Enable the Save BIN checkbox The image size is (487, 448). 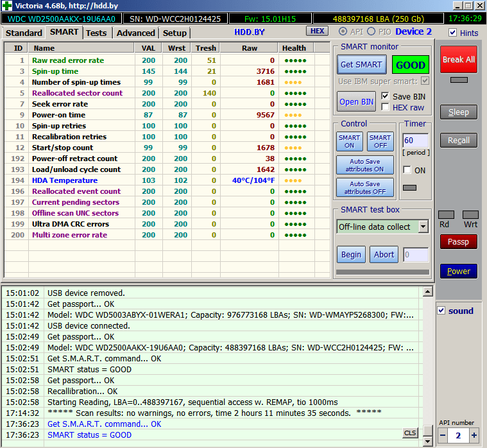(x=385, y=96)
